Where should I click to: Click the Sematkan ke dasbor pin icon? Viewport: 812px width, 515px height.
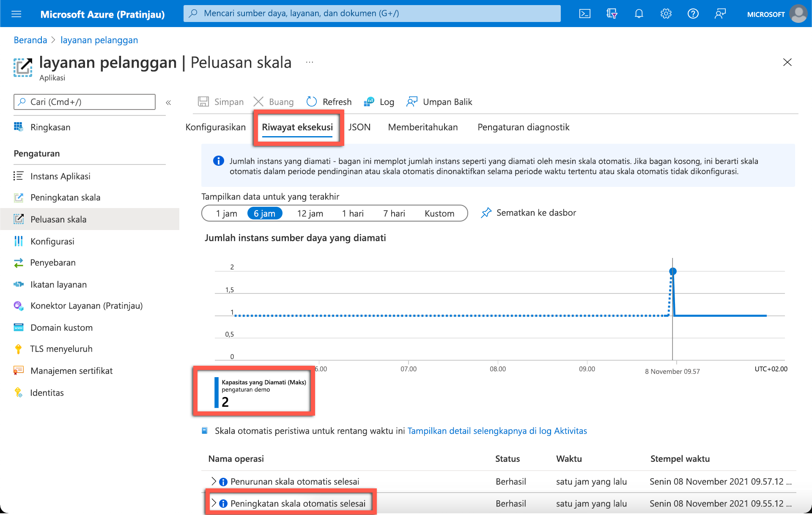[x=486, y=213]
